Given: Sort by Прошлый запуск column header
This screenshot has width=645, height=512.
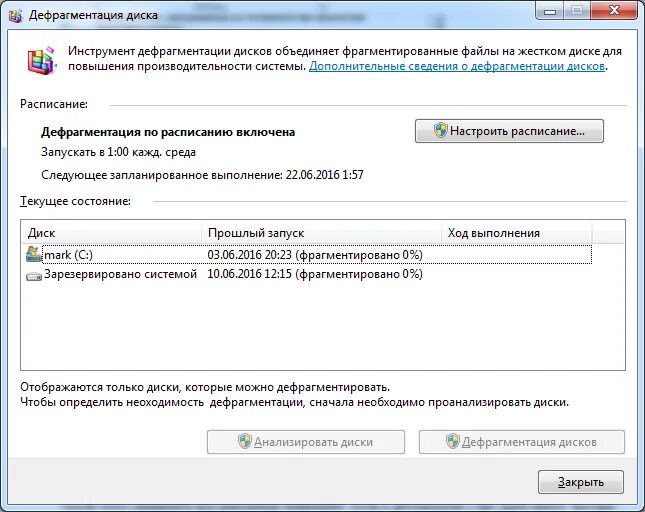Looking at the screenshot, I should click(321, 233).
